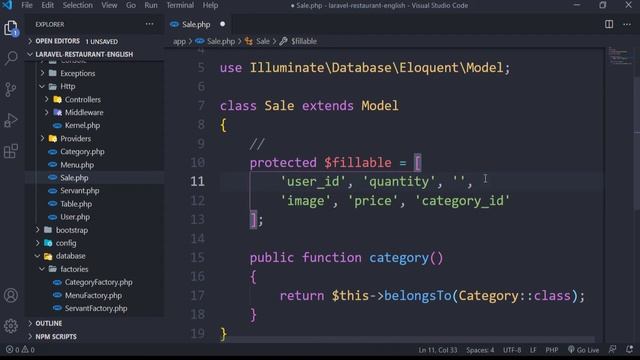640x360 pixels.
Task: Click line number 11 in gutter
Action: (x=198, y=181)
